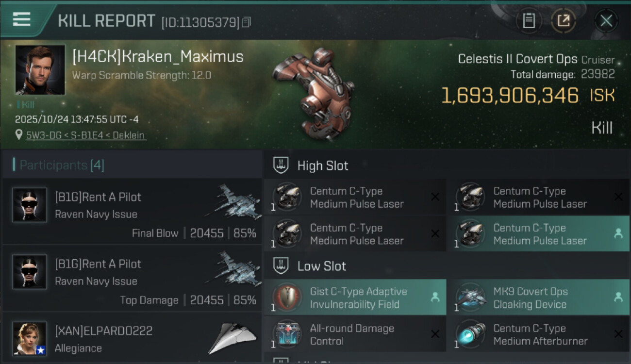
Task: Click the clipboard icon in the header
Action: 529,21
